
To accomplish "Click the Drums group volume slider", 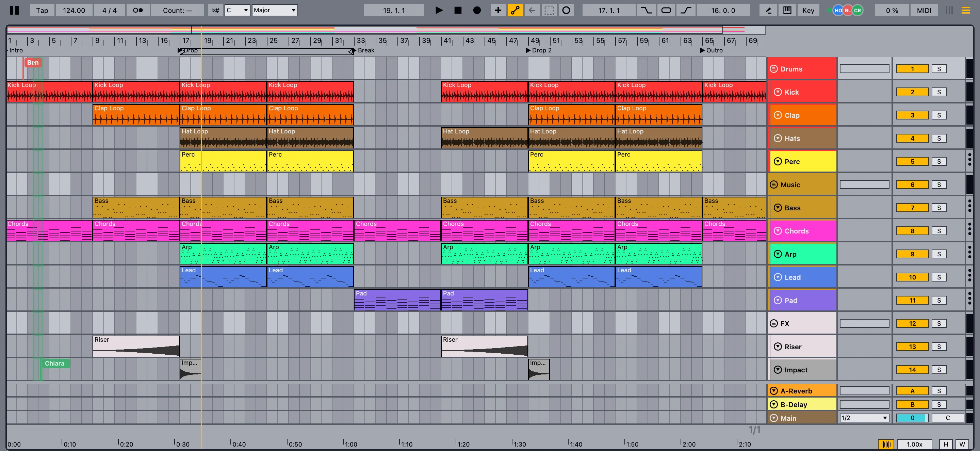I will pyautogui.click(x=864, y=69).
